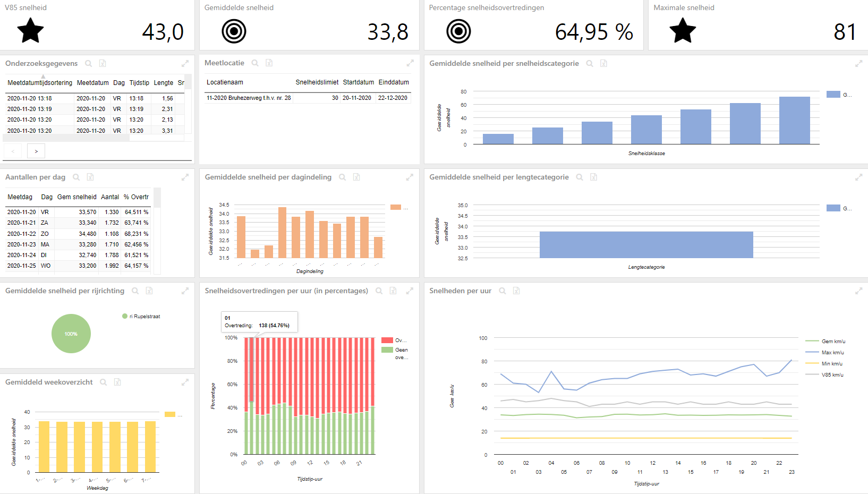
Task: Export Snelheidsovertredingen per uur chart to Excel
Action: (x=393, y=291)
